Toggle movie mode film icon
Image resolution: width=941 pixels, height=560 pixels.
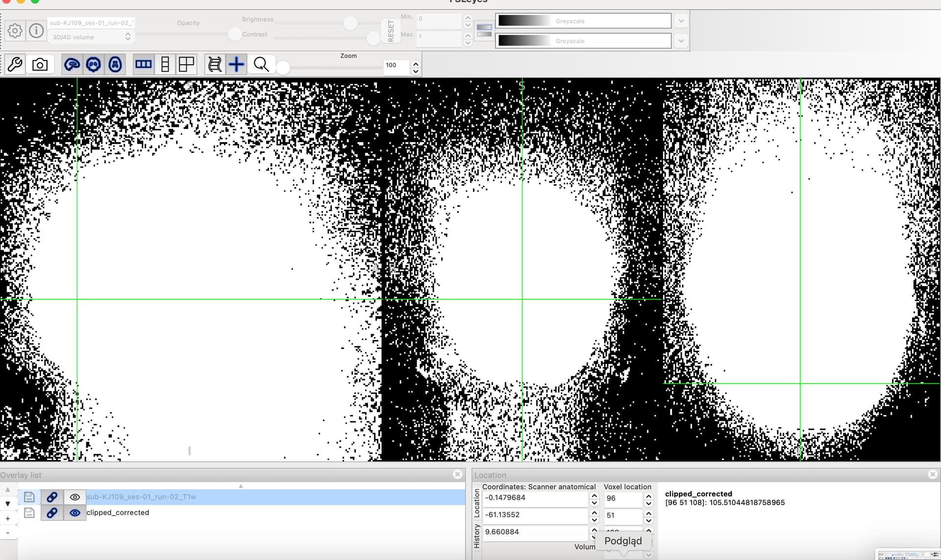pyautogui.click(x=215, y=65)
